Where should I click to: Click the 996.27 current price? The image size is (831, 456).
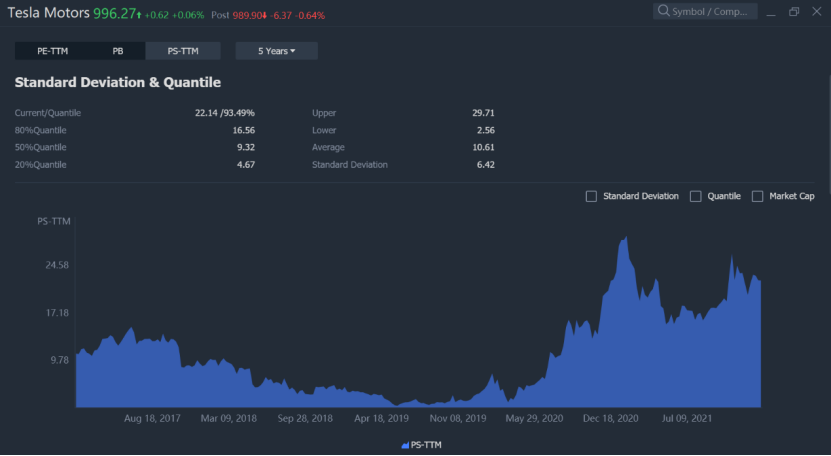tap(114, 13)
